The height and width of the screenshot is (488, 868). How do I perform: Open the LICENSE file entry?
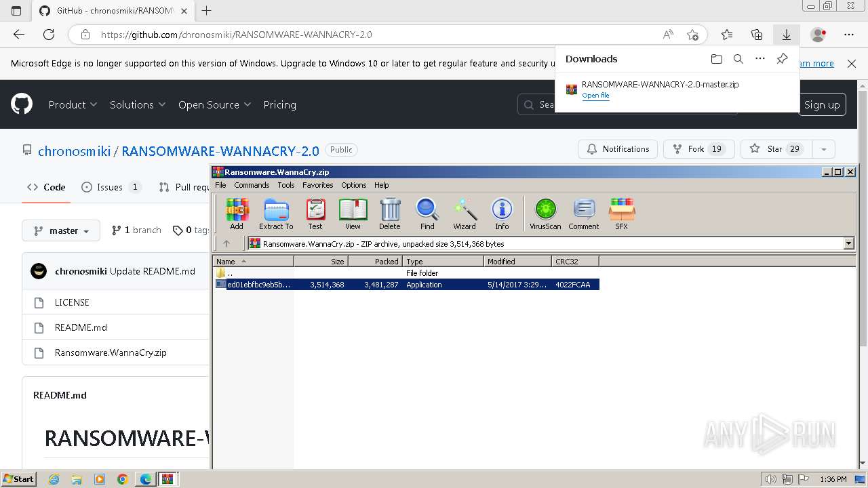pyautogui.click(x=72, y=302)
